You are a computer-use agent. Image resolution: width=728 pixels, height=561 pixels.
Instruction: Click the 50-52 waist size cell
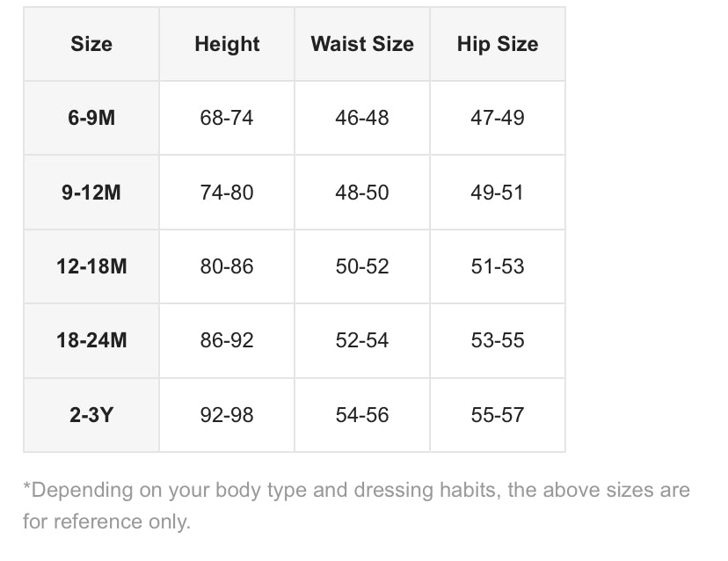[x=362, y=266]
